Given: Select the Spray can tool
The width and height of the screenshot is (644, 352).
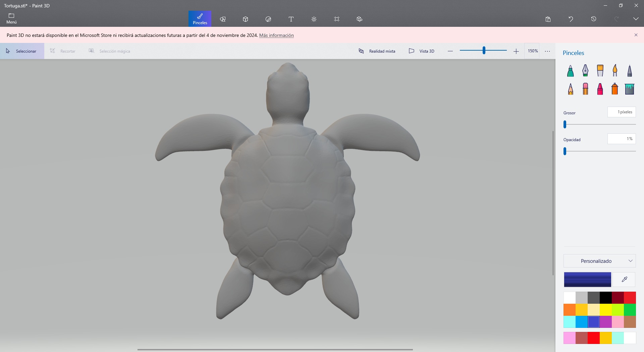Looking at the screenshot, I should point(615,89).
